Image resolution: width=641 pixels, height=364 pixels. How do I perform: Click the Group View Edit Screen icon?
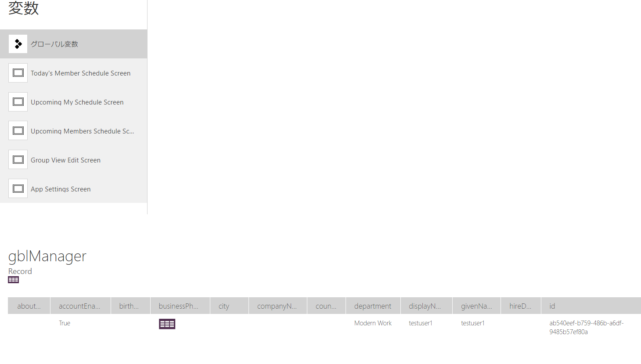point(18,160)
